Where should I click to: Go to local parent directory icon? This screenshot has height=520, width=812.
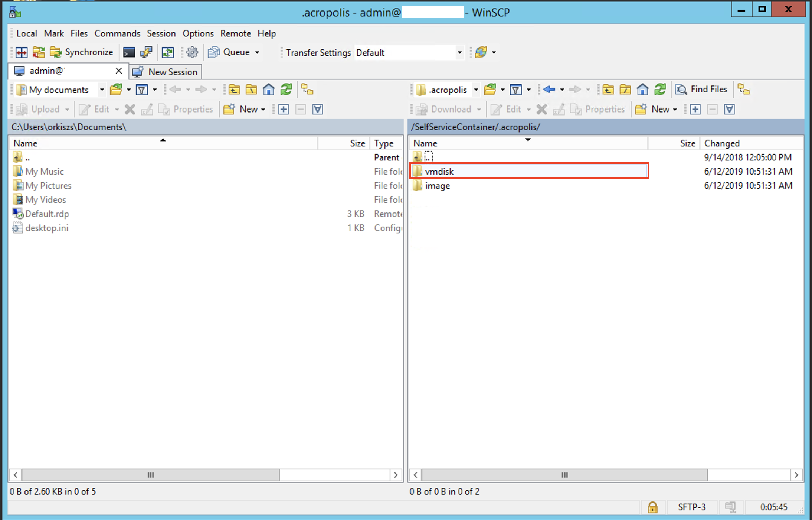pyautogui.click(x=234, y=90)
